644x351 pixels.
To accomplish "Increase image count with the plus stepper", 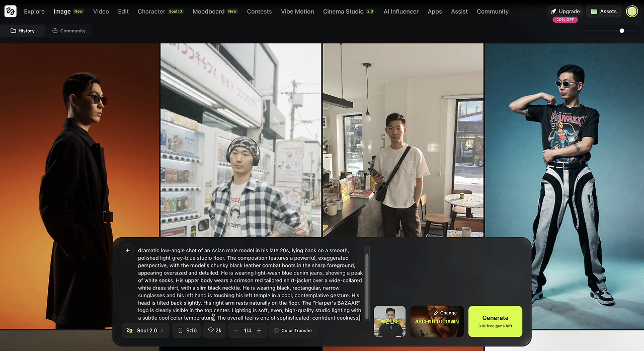I will pyautogui.click(x=259, y=330).
